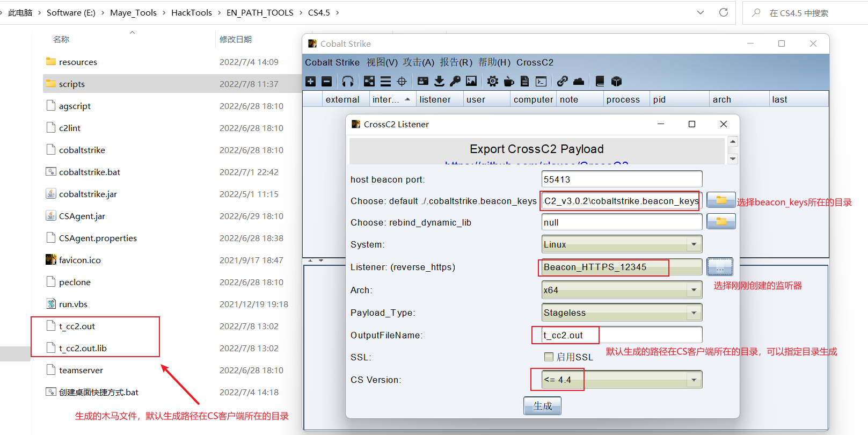The height and width of the screenshot is (435, 868).
Task: Open the CS Version dropdown showing <= 4.4
Action: pos(622,380)
